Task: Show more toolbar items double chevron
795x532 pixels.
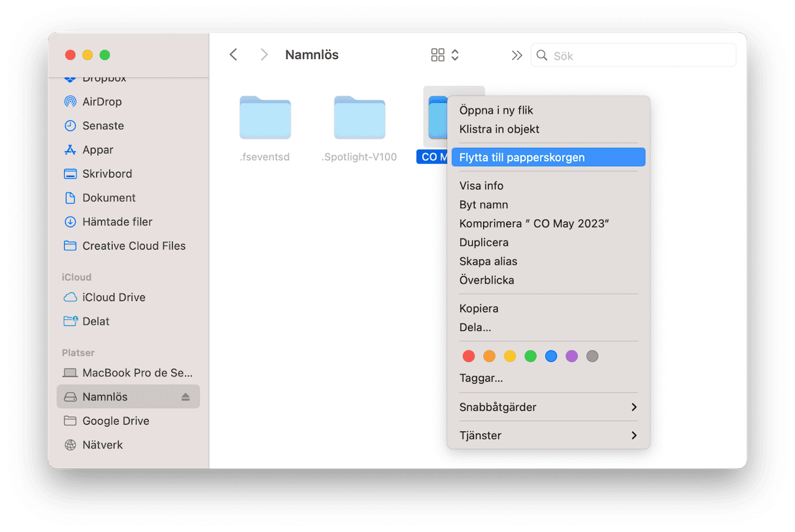Action: click(516, 56)
